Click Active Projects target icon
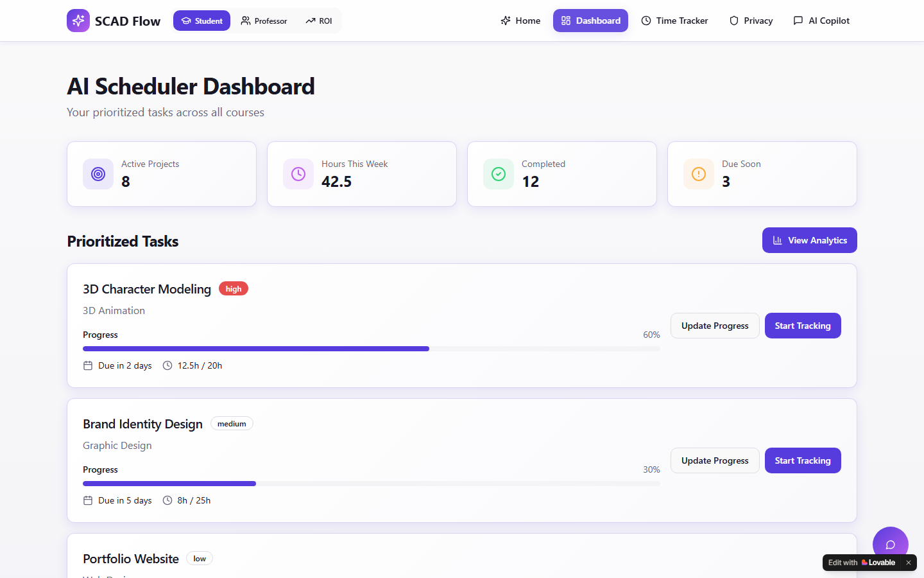 click(x=98, y=174)
